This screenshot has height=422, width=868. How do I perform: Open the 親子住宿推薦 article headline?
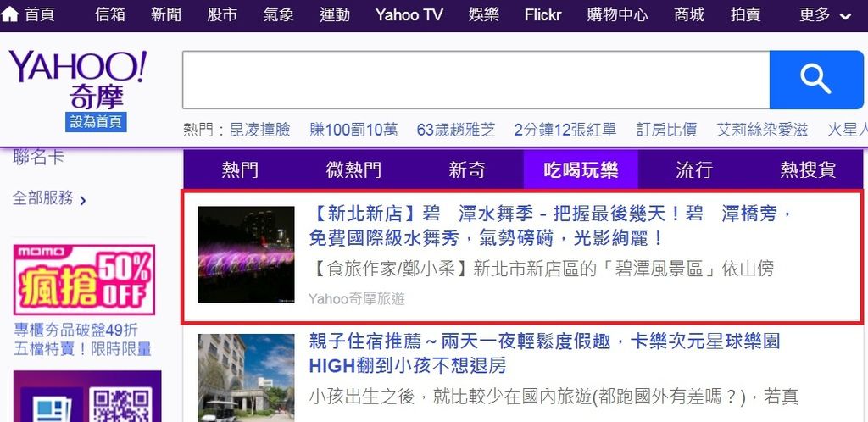[544, 353]
